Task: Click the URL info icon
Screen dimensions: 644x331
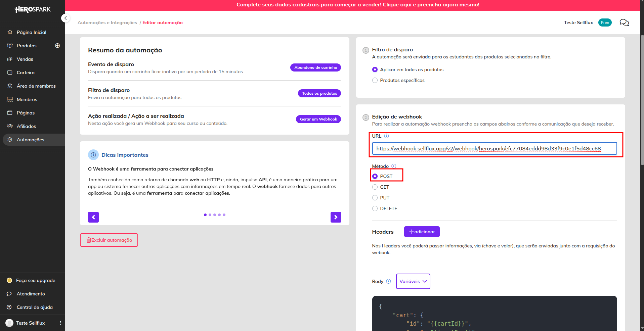Action: click(386, 136)
